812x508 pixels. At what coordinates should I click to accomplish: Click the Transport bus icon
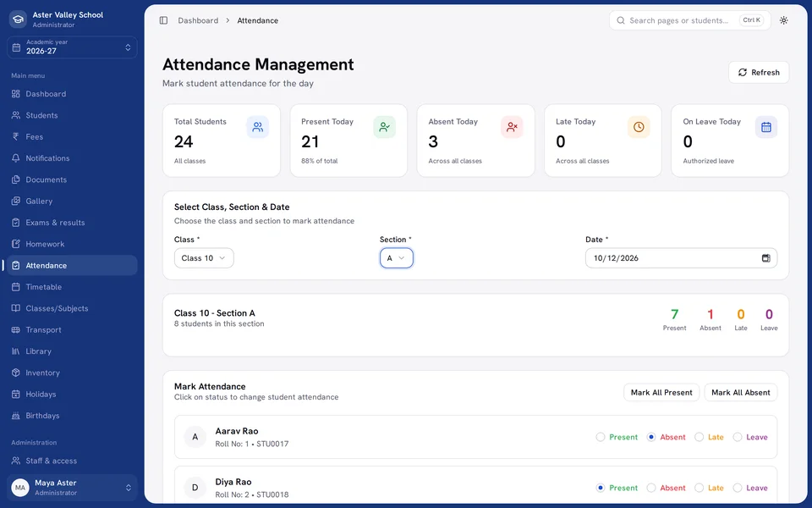[16, 329]
